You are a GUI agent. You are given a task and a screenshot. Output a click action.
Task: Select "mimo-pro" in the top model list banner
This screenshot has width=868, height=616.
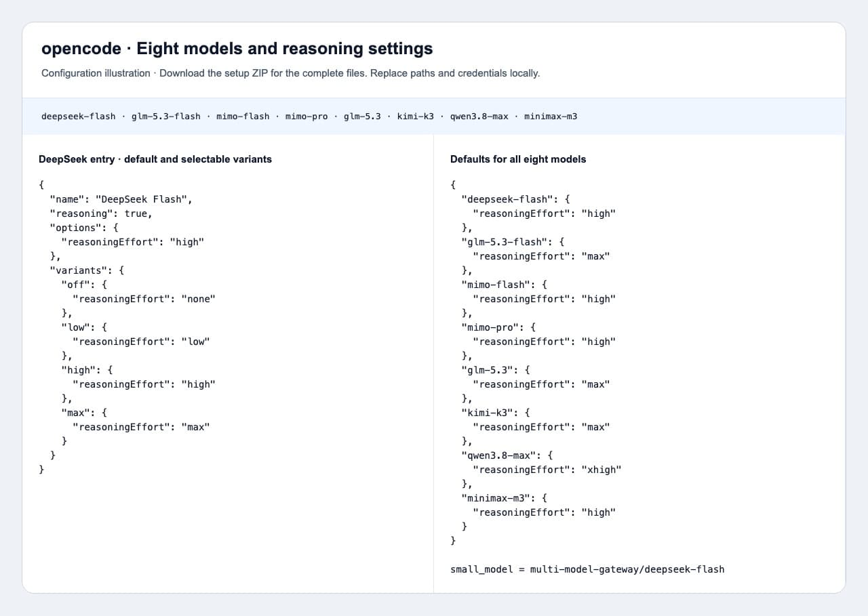[307, 116]
